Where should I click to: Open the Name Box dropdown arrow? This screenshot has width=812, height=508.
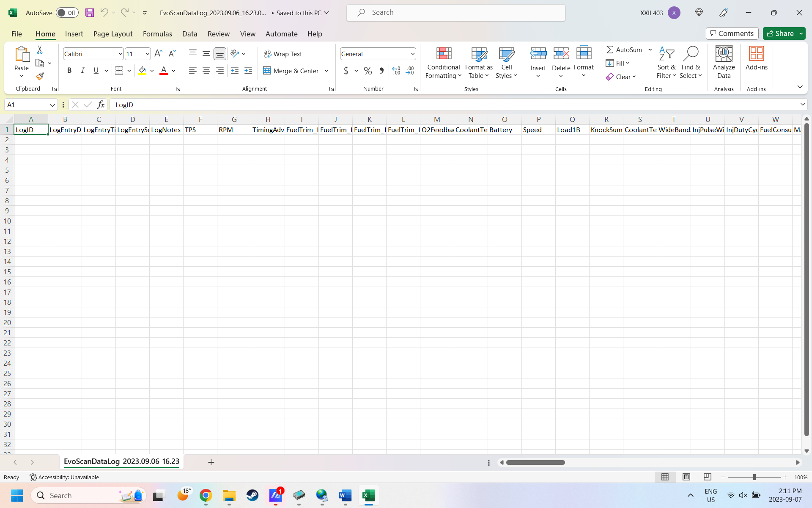click(52, 105)
